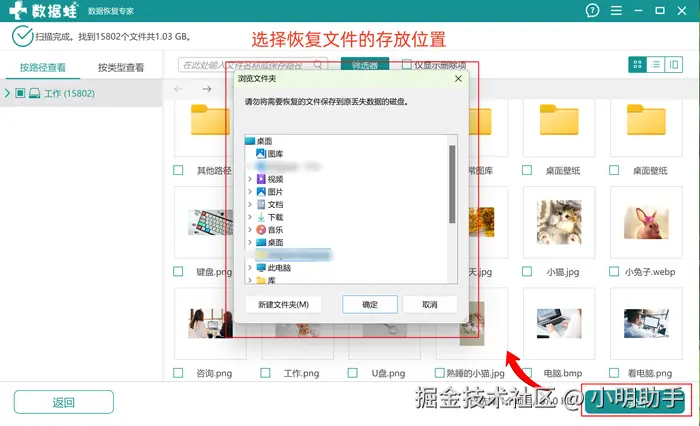The image size is (700, 426).
Task: Select 视频 folder in dialog tree
Action: click(x=269, y=179)
